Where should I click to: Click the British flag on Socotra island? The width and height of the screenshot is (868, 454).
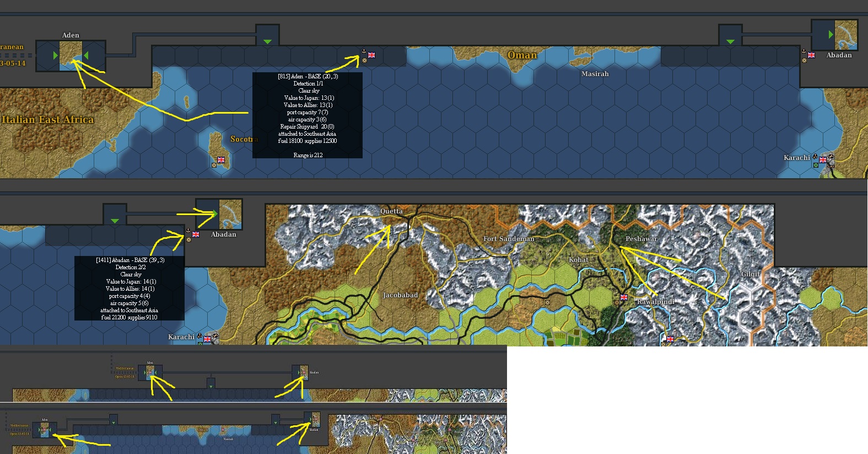(221, 160)
